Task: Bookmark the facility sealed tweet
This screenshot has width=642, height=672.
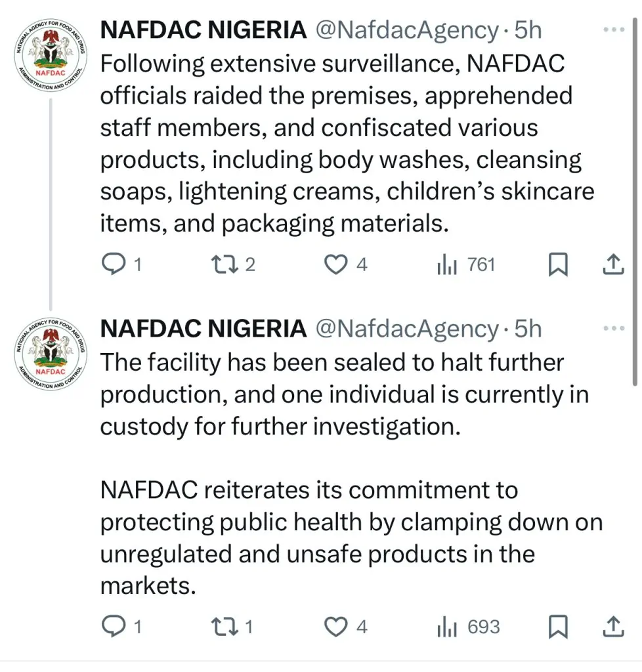Action: point(557,627)
